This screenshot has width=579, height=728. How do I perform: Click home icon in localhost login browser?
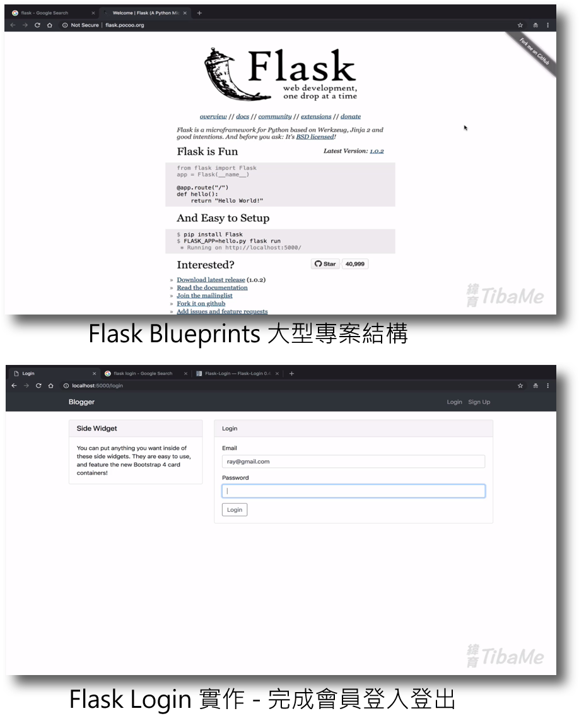coord(50,385)
